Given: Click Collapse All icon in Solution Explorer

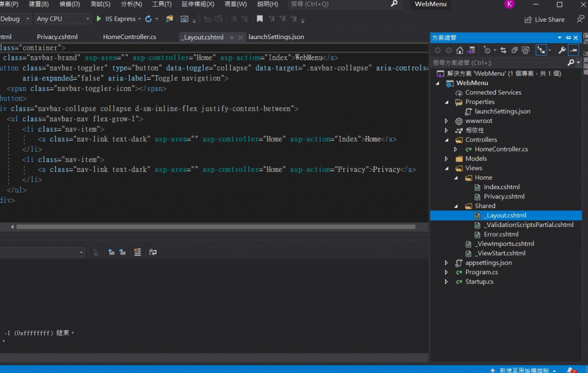Looking at the screenshot, I should coord(514,51).
